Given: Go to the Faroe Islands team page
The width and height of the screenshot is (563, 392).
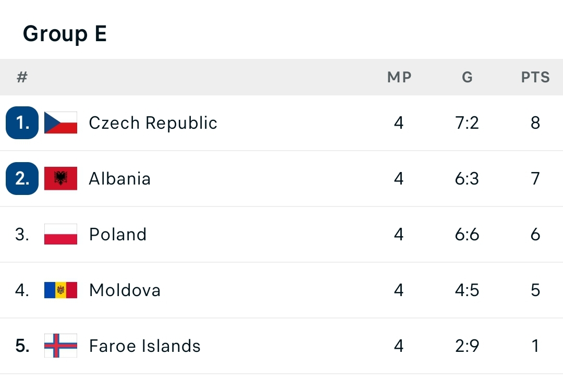Looking at the screenshot, I should click(x=145, y=346).
